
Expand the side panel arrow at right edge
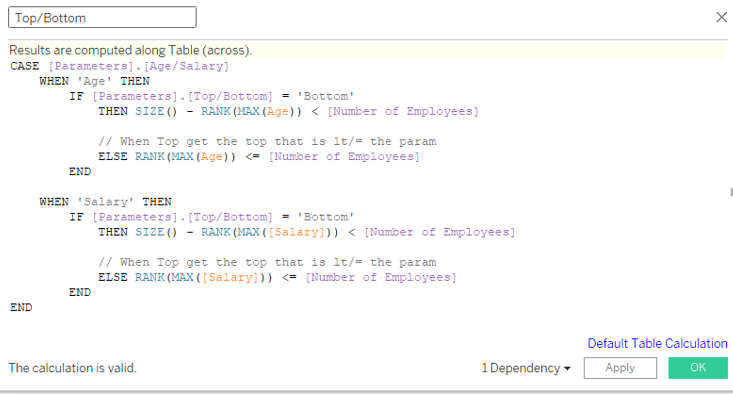pos(731,192)
